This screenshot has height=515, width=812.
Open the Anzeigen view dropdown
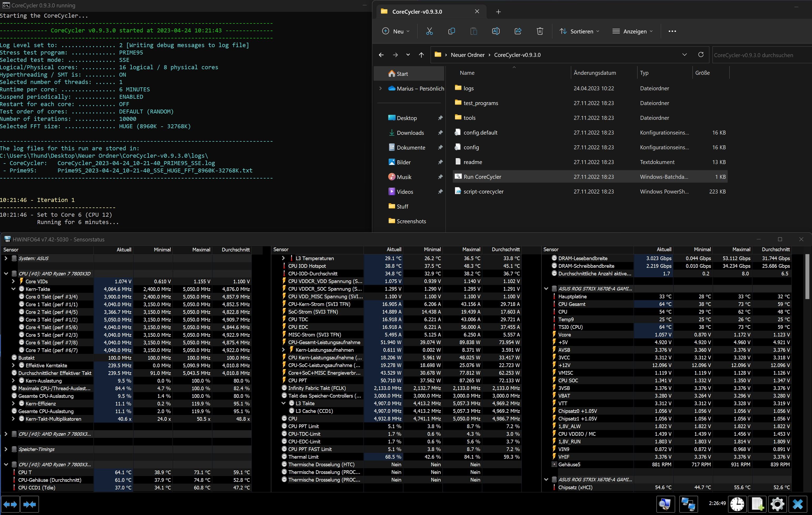632,31
